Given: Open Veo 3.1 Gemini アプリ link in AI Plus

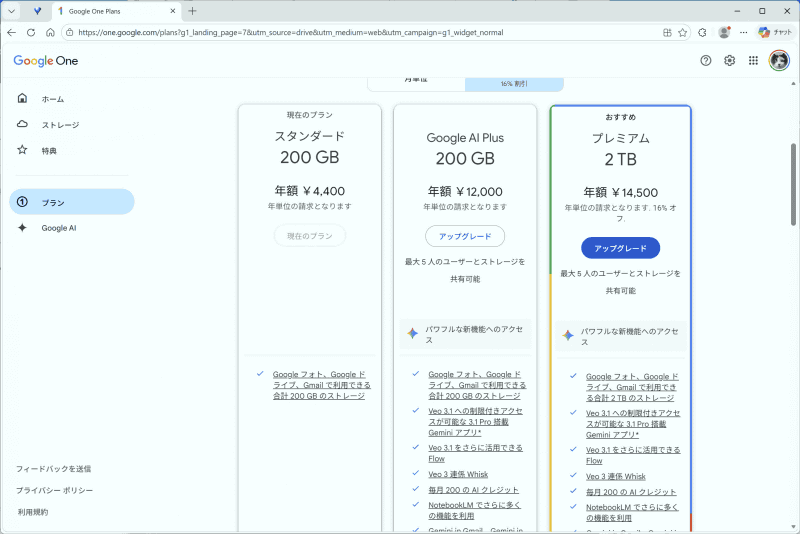Looking at the screenshot, I should coord(476,422).
